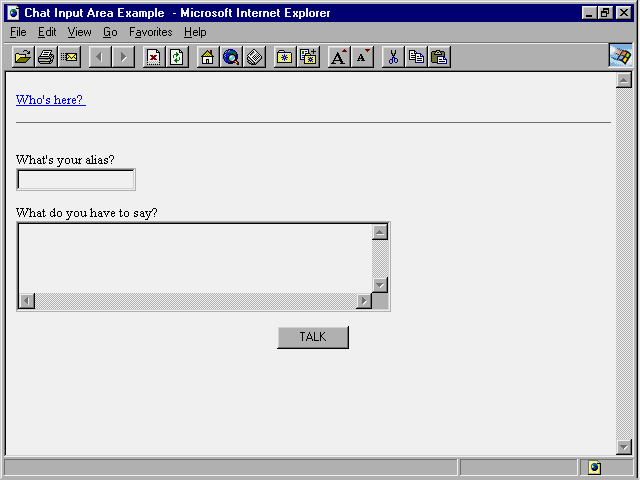640x480 pixels.
Task: Open the File menu
Action: click(18, 32)
